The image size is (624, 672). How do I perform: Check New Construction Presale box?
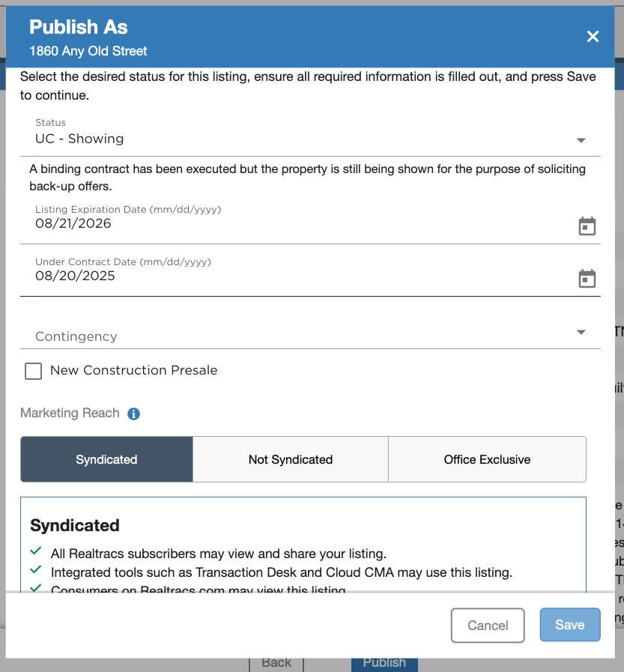point(34,371)
